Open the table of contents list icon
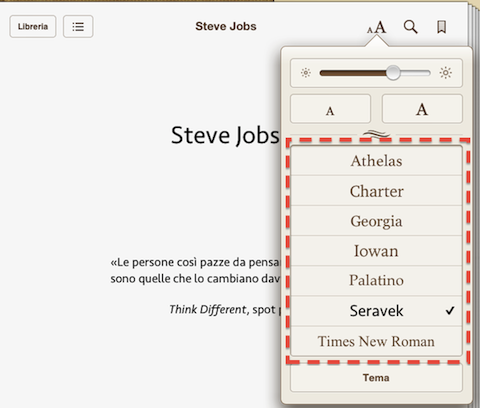Image resolution: width=480 pixels, height=408 pixels. [78, 26]
